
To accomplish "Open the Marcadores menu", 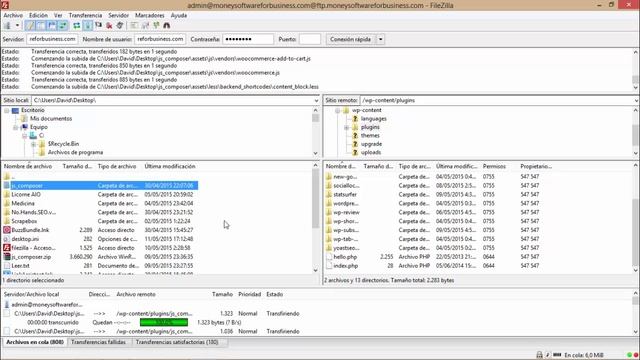I will pos(149,15).
